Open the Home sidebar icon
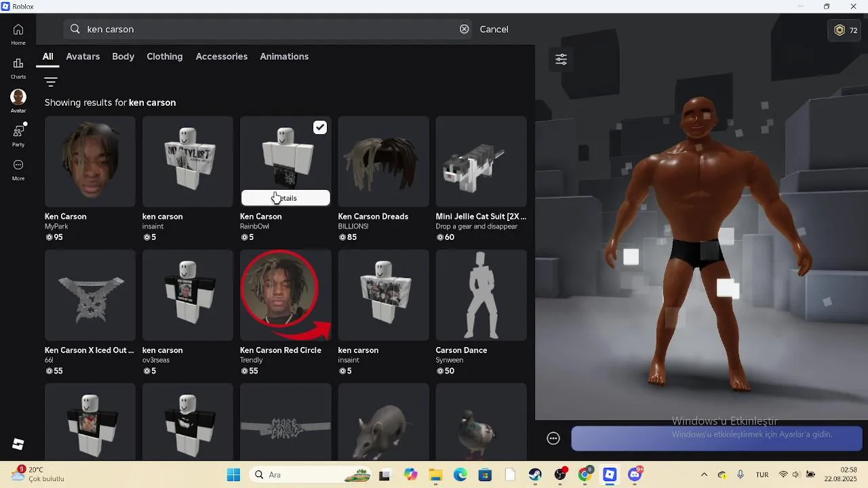The height and width of the screenshot is (488, 868). (18, 34)
